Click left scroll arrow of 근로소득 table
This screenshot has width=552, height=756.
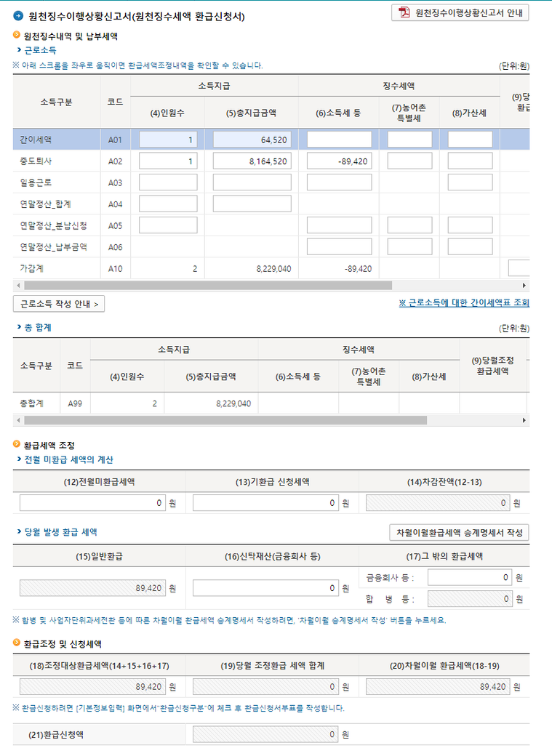point(17,286)
